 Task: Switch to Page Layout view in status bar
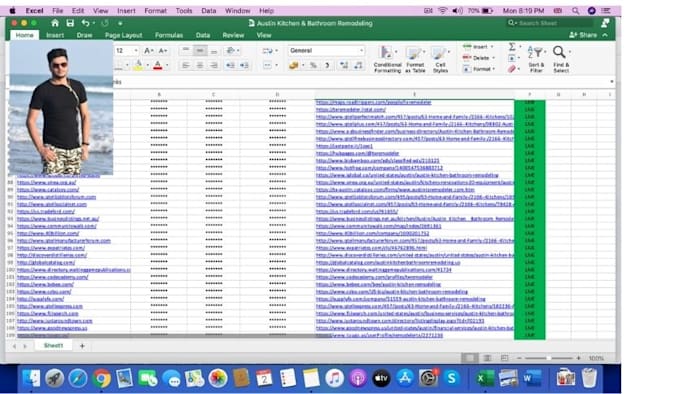click(487, 358)
